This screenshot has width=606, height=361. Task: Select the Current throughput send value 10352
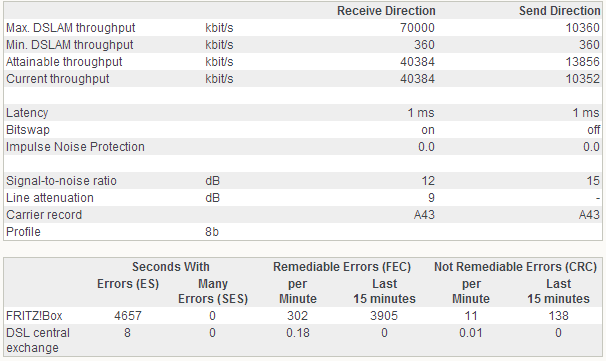(x=583, y=79)
